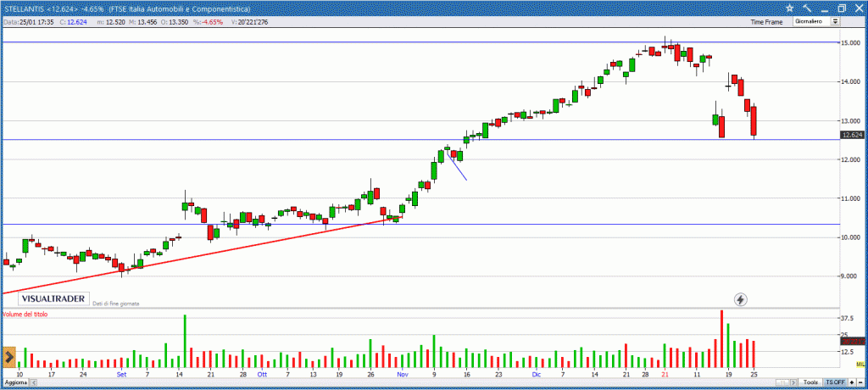Screen dimensions: 868x390
Task: Zoom in with the plus button
Action: coord(851,382)
